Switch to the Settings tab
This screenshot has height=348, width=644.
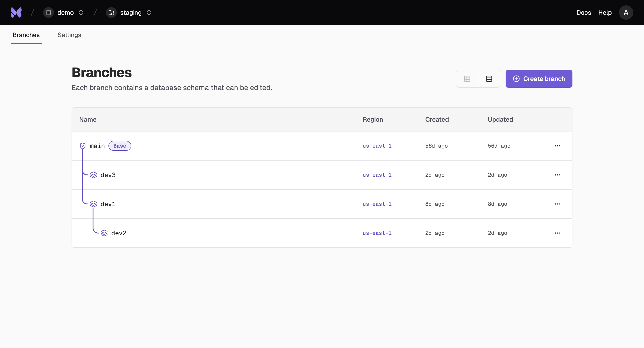point(69,35)
